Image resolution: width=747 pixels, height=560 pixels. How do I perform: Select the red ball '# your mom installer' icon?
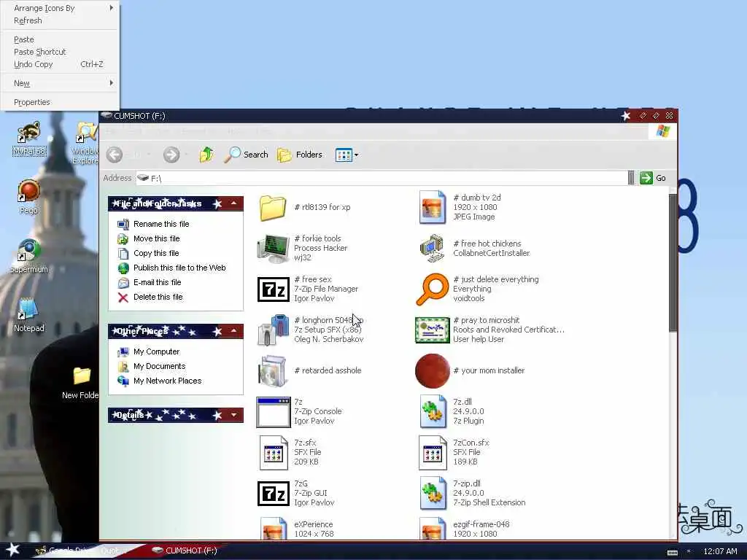(432, 371)
